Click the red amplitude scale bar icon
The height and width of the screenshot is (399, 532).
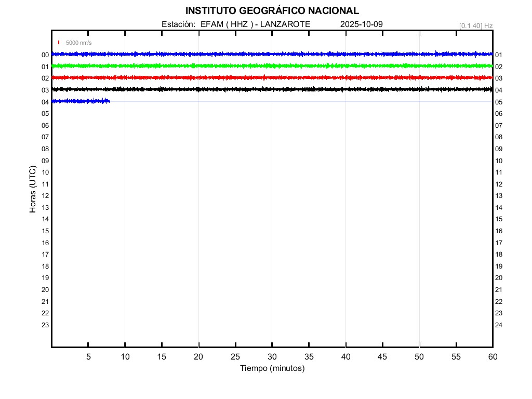59,43
